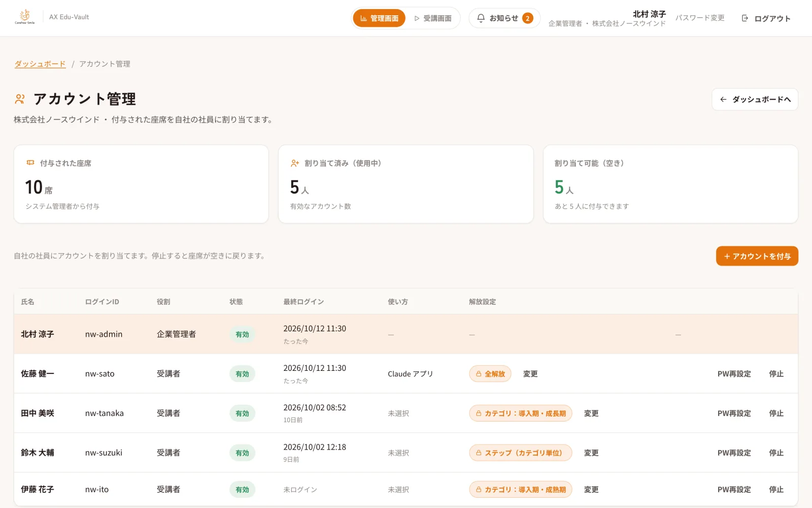Click the account management people icon
The image size is (812, 508).
pyautogui.click(x=20, y=99)
